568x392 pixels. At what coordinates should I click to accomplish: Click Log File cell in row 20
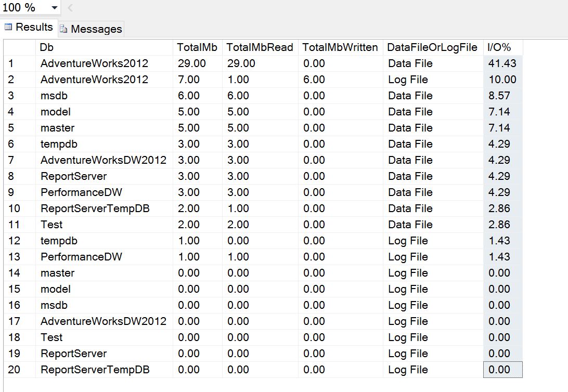(x=433, y=370)
